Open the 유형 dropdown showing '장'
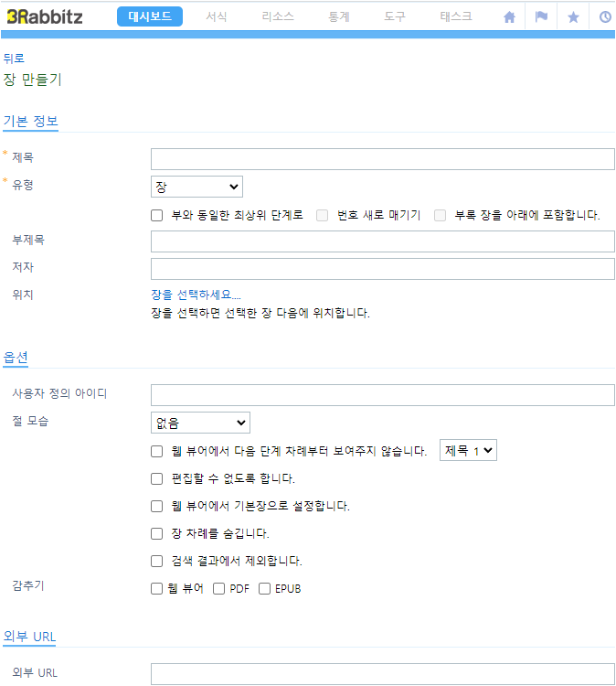 pyautogui.click(x=196, y=187)
